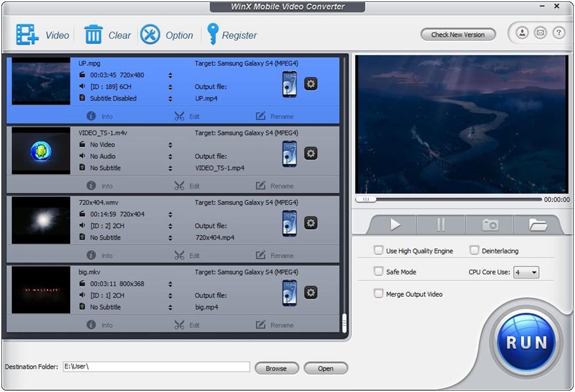The image size is (575, 392).
Task: Open settings gear for big.mkv
Action: pyautogui.click(x=310, y=293)
